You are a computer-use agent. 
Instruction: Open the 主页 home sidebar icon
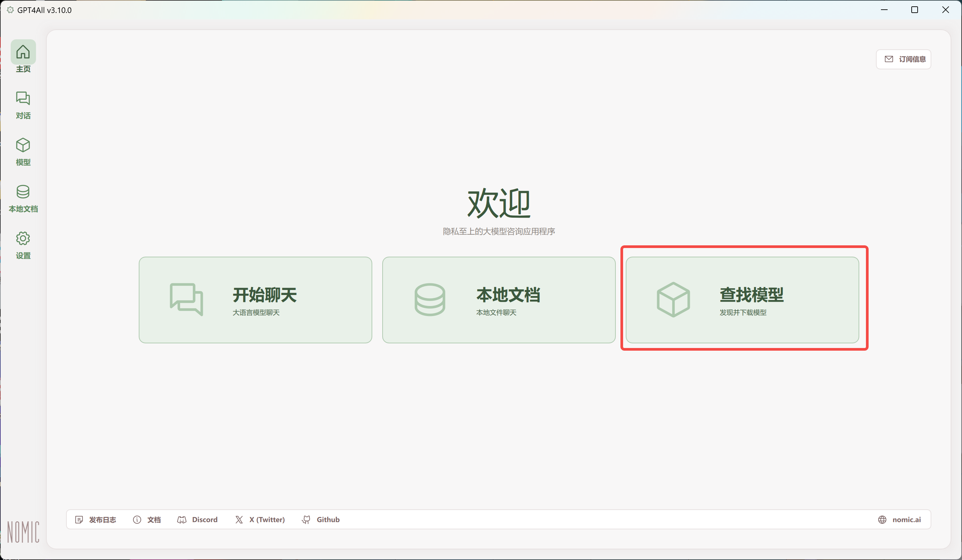point(23,52)
